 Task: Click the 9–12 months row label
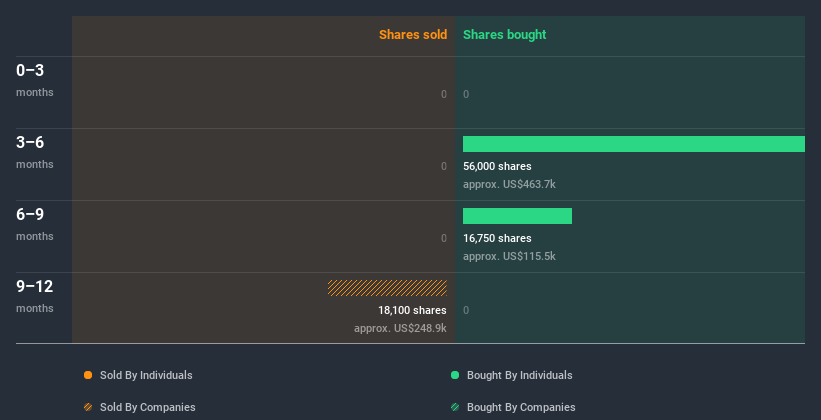click(x=35, y=296)
